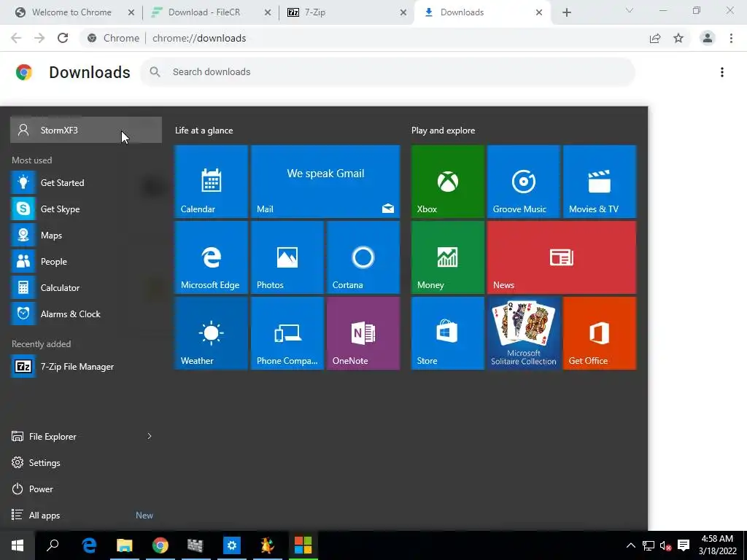The height and width of the screenshot is (560, 747).
Task: Open Chrome profile avatar
Action: [708, 38]
